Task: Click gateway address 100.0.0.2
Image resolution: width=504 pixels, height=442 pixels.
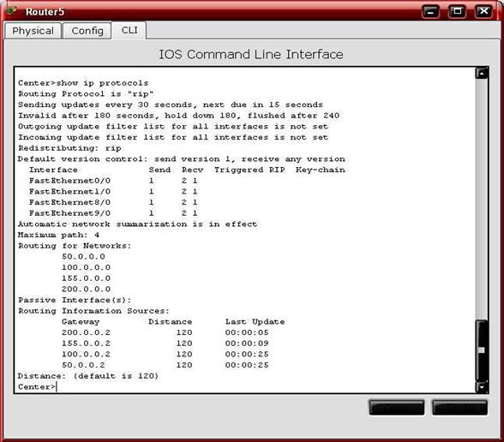Action: click(86, 355)
